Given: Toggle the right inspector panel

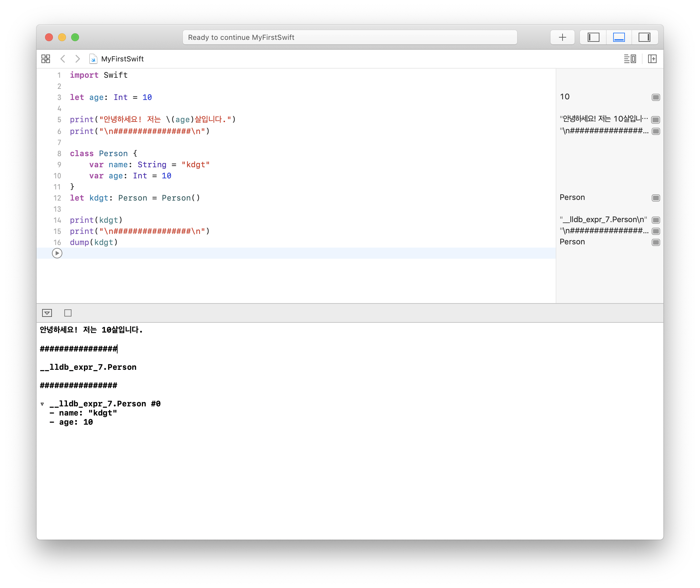Looking at the screenshot, I should coord(644,37).
